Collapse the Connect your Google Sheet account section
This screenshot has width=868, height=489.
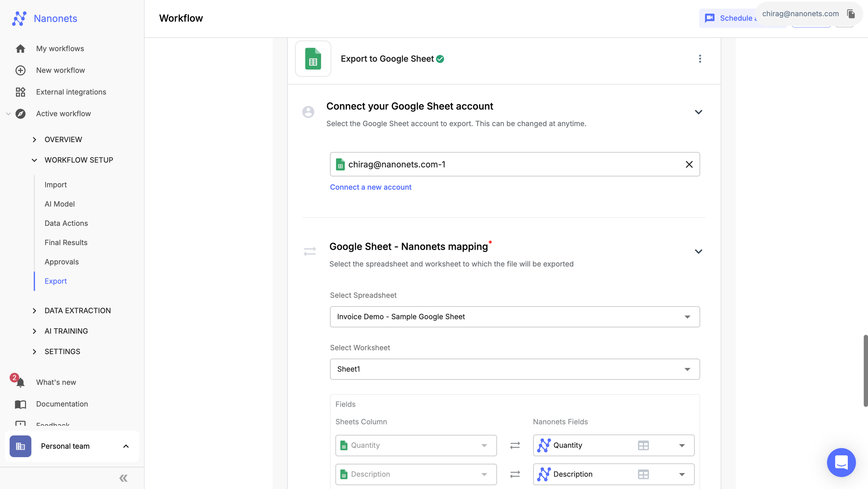tap(698, 112)
